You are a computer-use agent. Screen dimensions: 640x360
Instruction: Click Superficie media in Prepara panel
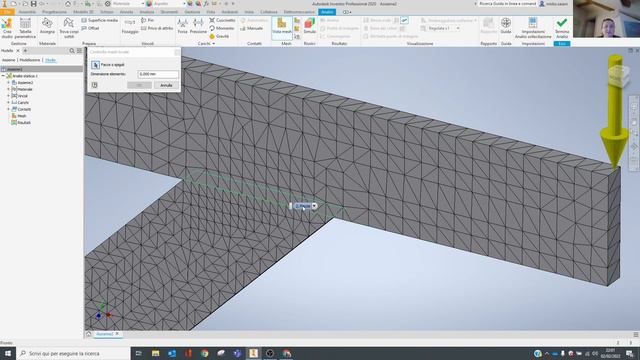click(100, 20)
